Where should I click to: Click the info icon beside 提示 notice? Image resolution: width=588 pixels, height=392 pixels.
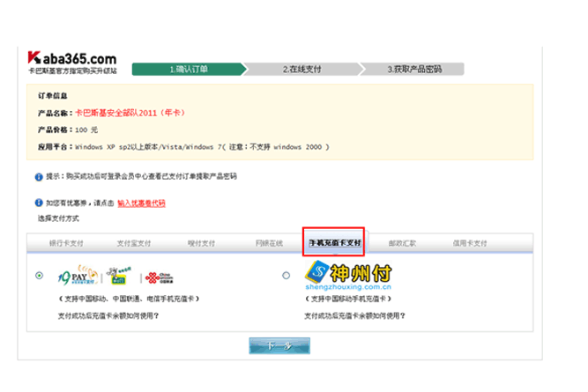[39, 177]
